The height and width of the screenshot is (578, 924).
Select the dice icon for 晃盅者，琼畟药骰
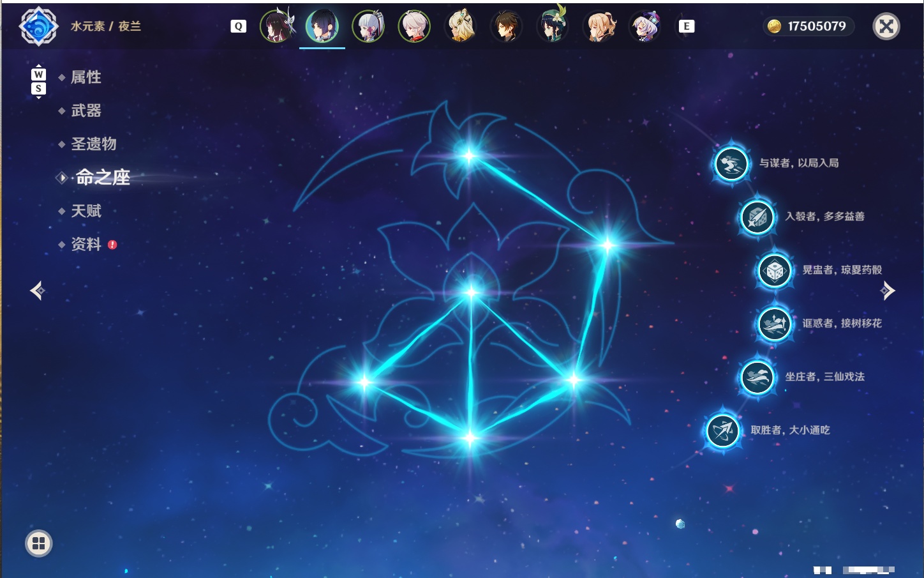pos(775,271)
